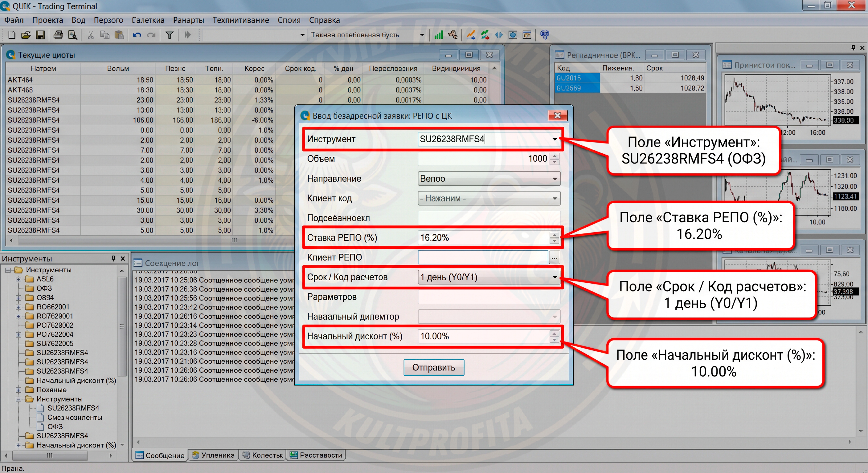Click the Переслозвния column header
The image size is (868, 473).
393,68
